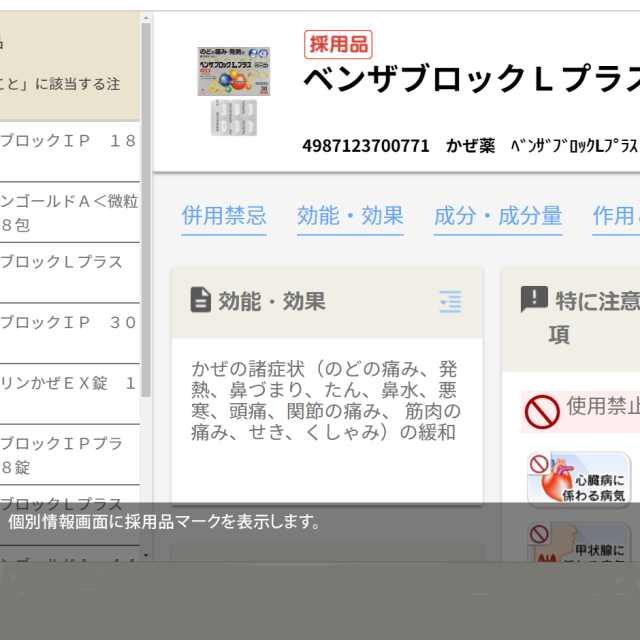Viewport: 640px width, 640px height.
Task: Click the 効能・効果 description text かぜの諸症状
Action: (x=326, y=401)
